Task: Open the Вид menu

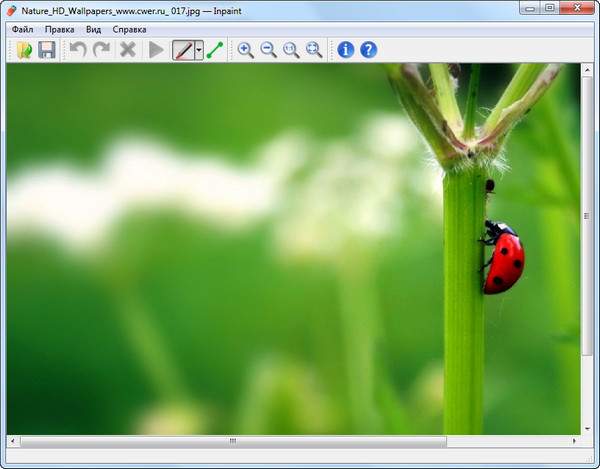Action: [x=93, y=29]
